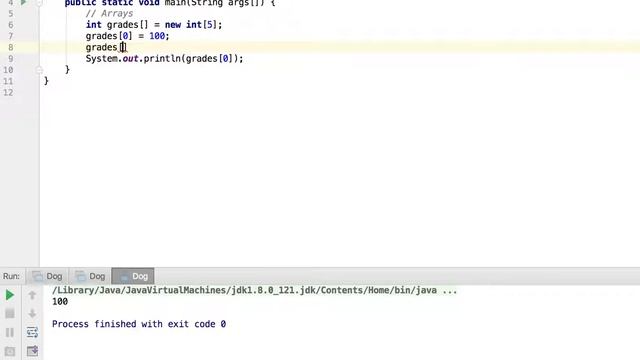Viewport: 640px width, 360px height.
Task: Click the closing brace on line 10
Action: (67, 69)
